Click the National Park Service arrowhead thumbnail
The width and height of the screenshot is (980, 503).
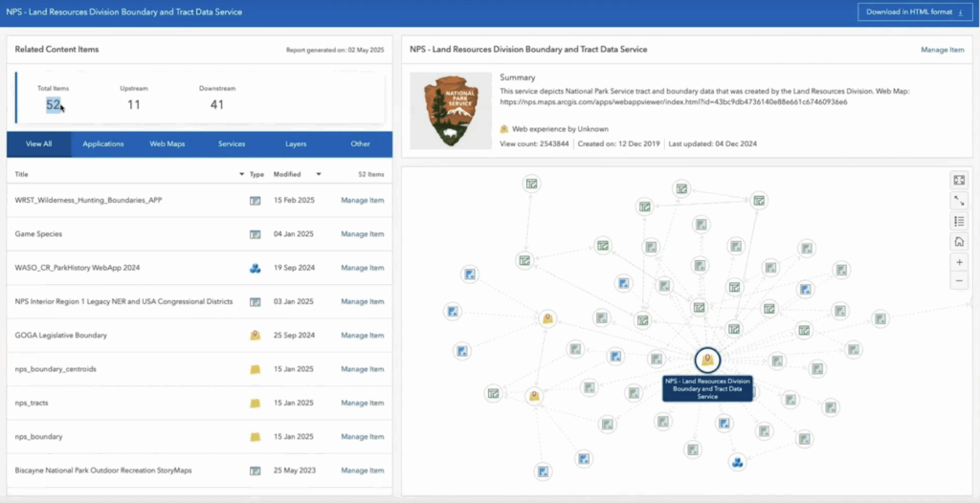pyautogui.click(x=451, y=110)
